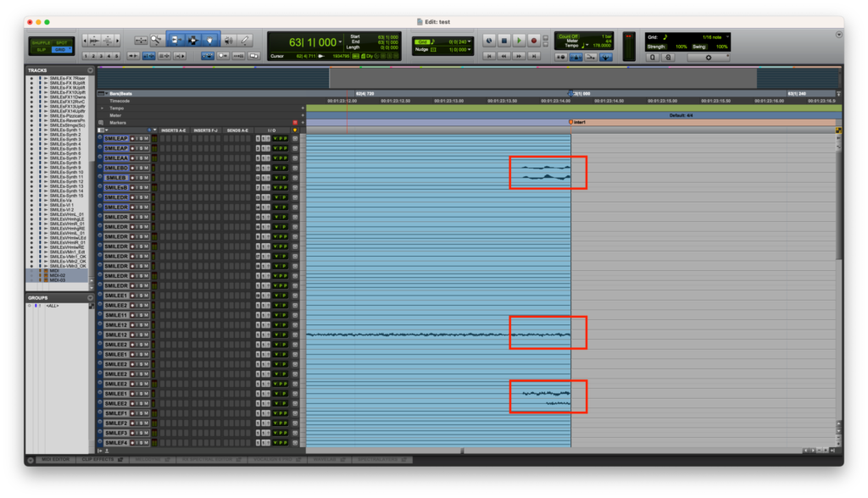Select Zoom preset 1

click(x=86, y=56)
